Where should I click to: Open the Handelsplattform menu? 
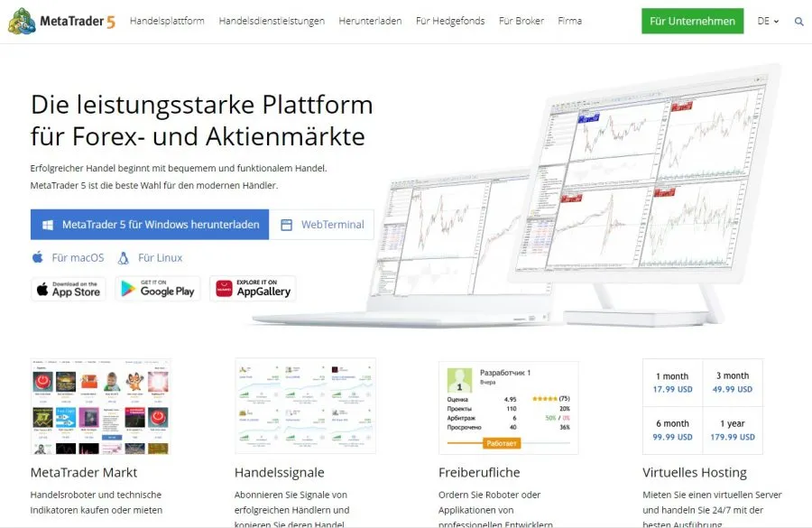167,21
